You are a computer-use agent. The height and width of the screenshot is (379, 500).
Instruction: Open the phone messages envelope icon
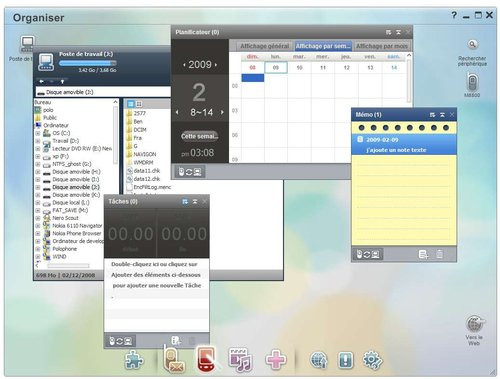[x=174, y=360]
